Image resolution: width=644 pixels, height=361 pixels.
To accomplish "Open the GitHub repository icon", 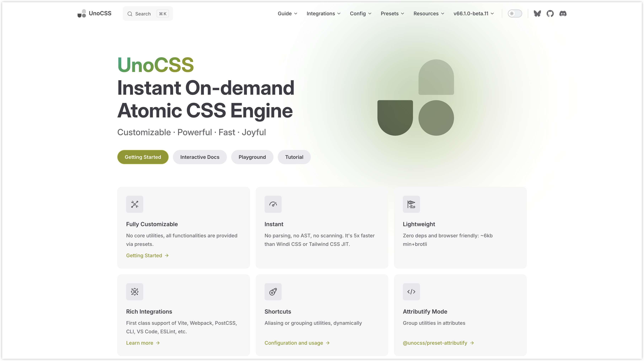I will click(x=550, y=14).
